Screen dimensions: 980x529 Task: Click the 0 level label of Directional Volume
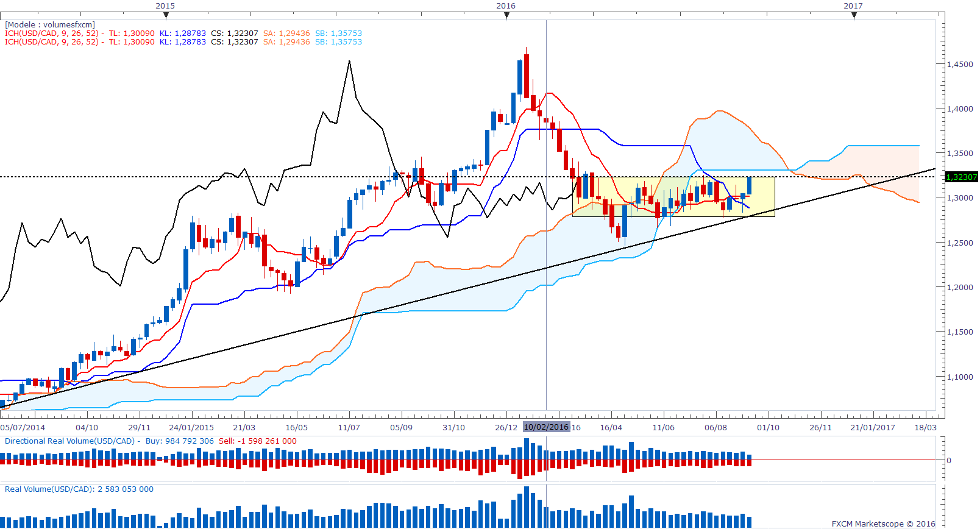click(x=949, y=461)
